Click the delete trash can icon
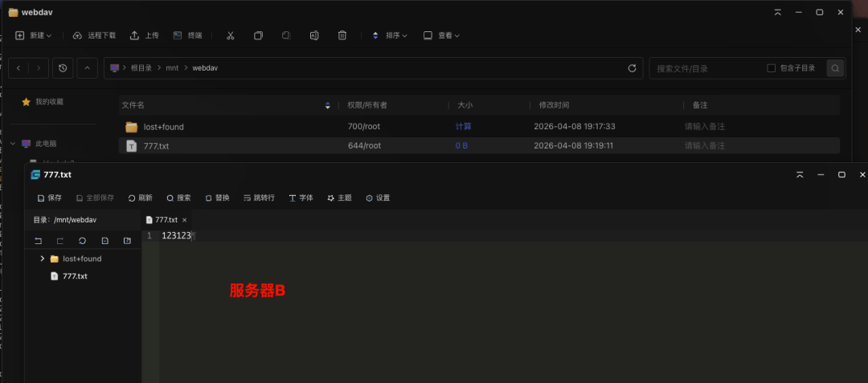Screen dimensions: 868x383 tap(342, 35)
